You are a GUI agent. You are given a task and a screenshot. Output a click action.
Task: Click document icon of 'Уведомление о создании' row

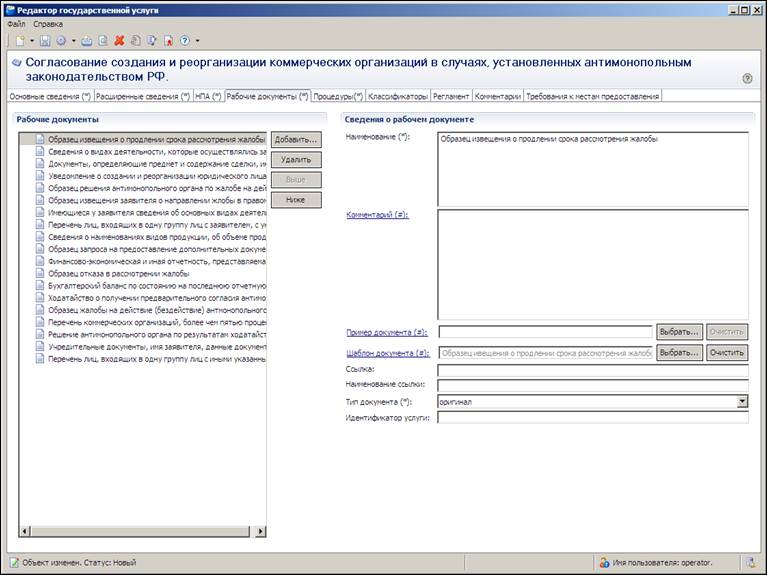pos(40,176)
